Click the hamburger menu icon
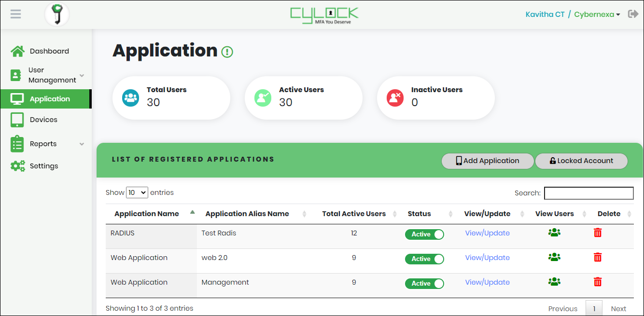 click(x=15, y=14)
